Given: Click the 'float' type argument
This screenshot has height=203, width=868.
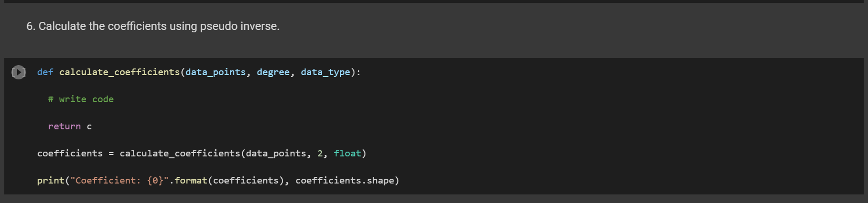Looking at the screenshot, I should coord(347,154).
